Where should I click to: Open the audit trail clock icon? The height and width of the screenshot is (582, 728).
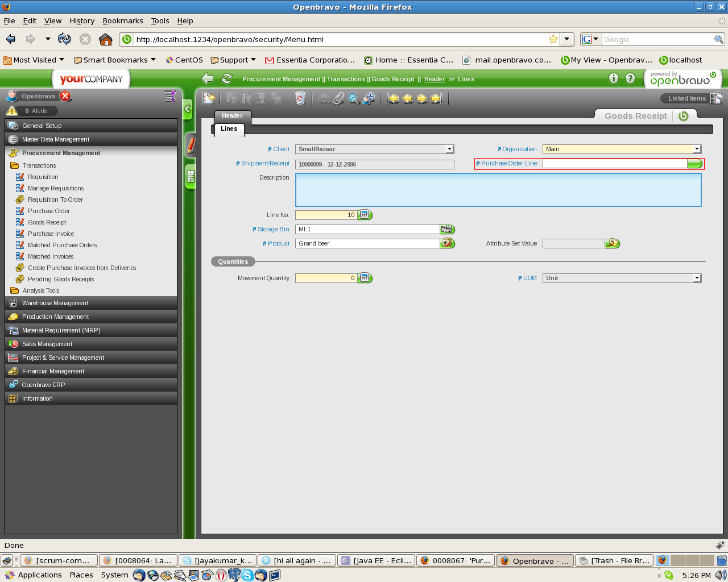(x=369, y=98)
